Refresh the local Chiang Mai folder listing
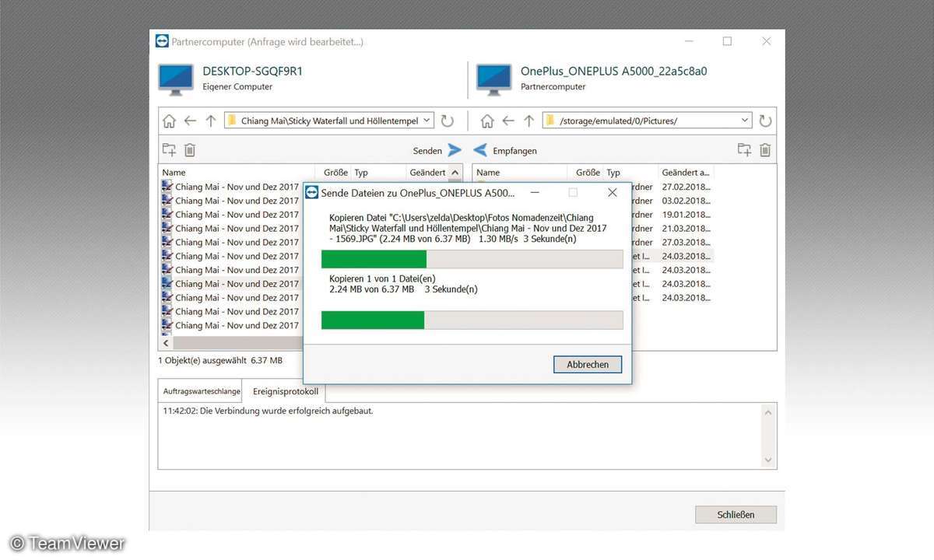 point(447,121)
